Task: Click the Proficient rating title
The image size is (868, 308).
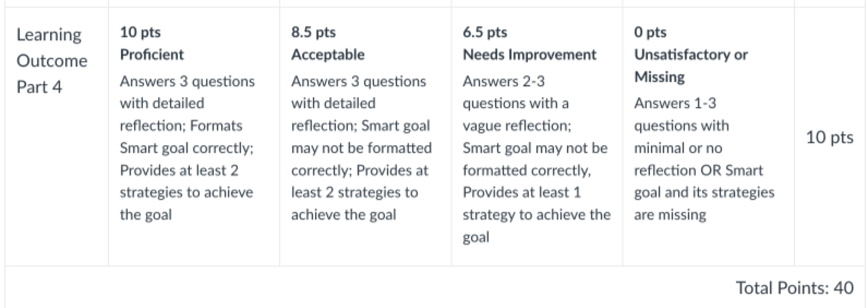Action: click(152, 55)
